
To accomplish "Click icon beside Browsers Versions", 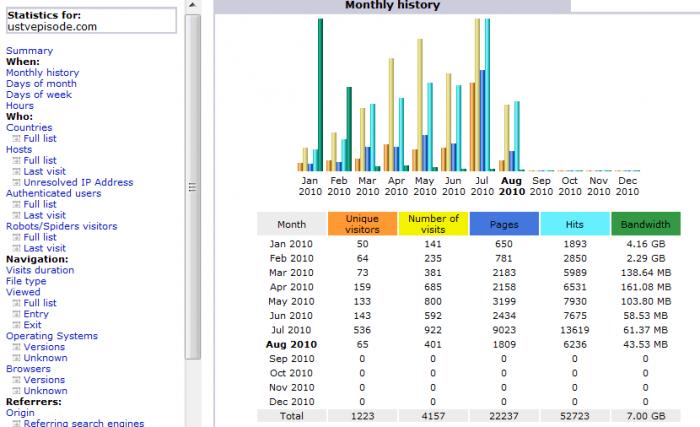I will pyautogui.click(x=17, y=380).
